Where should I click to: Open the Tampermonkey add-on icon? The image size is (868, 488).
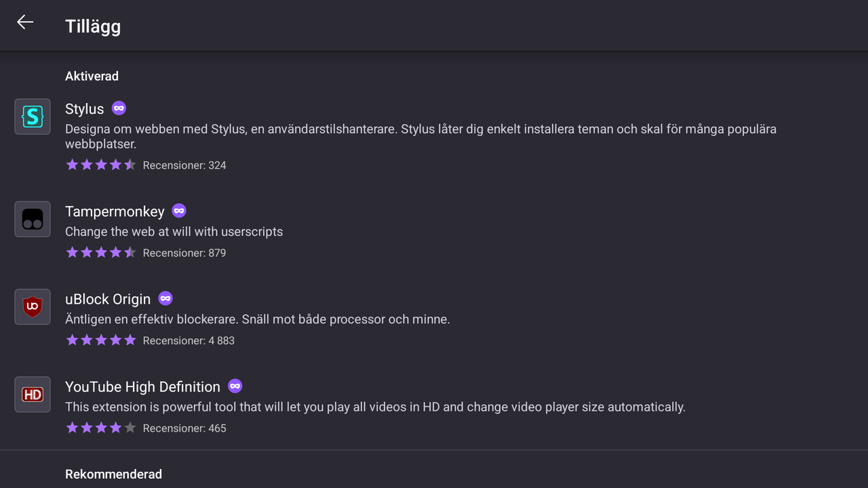click(33, 219)
